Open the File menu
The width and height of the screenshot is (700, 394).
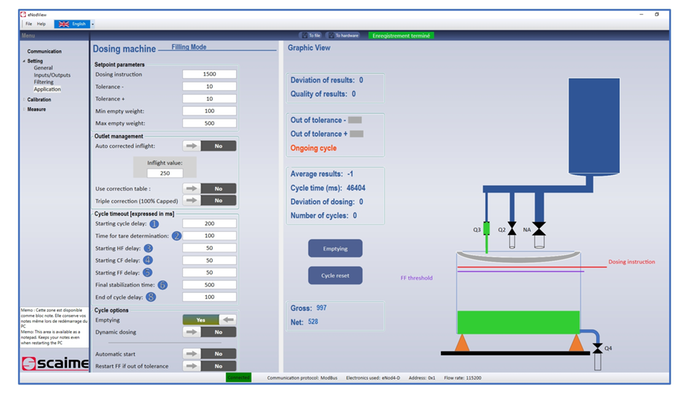(x=29, y=24)
